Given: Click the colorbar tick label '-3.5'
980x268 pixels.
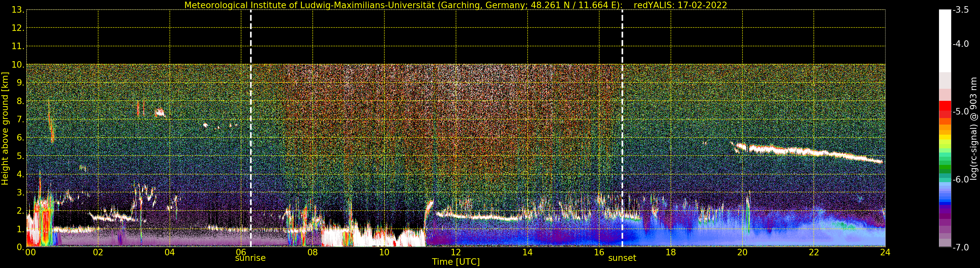Looking at the screenshot, I should pos(960,10).
